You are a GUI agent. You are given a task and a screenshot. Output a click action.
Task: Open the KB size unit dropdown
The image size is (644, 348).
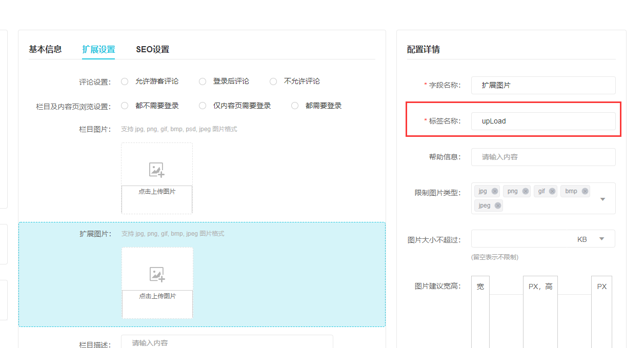click(601, 239)
